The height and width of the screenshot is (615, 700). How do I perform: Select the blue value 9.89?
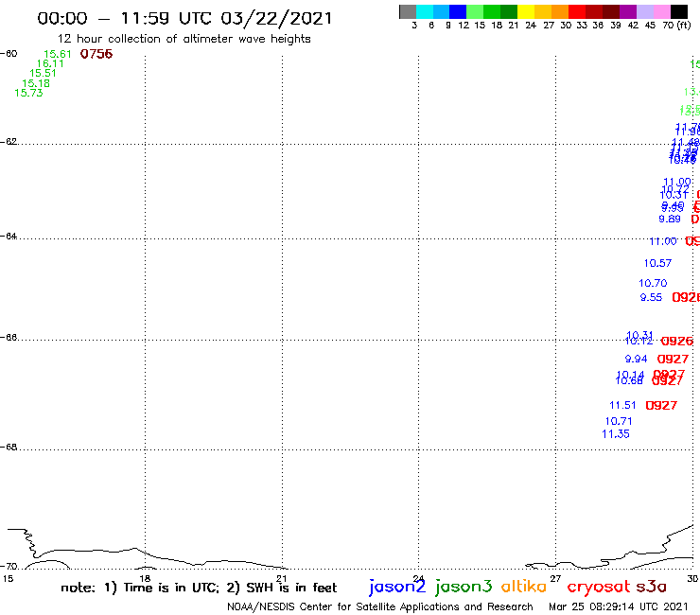(670, 219)
